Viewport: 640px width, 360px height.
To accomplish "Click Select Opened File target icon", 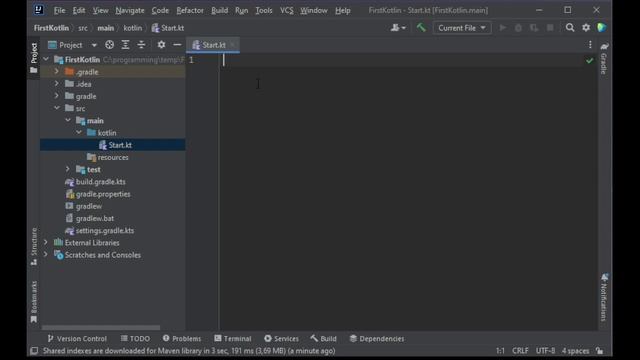I will [109, 45].
